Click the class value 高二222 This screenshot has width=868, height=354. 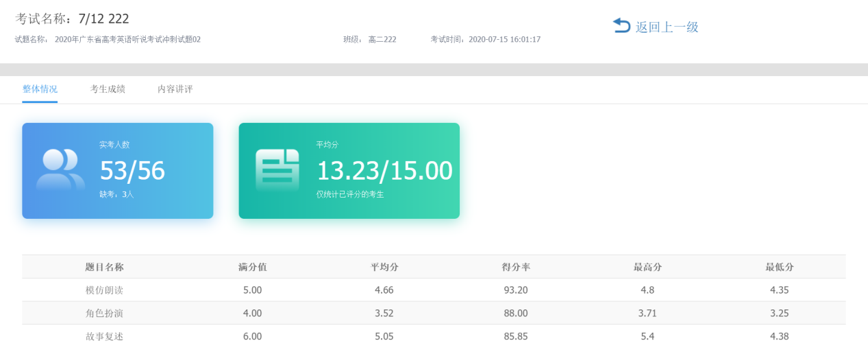[382, 40]
